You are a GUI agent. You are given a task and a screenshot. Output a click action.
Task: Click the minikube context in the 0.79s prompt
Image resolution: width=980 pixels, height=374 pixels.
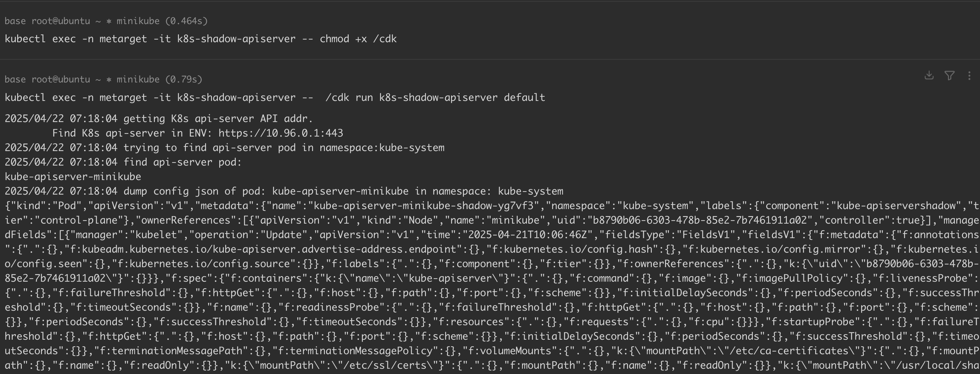138,79
